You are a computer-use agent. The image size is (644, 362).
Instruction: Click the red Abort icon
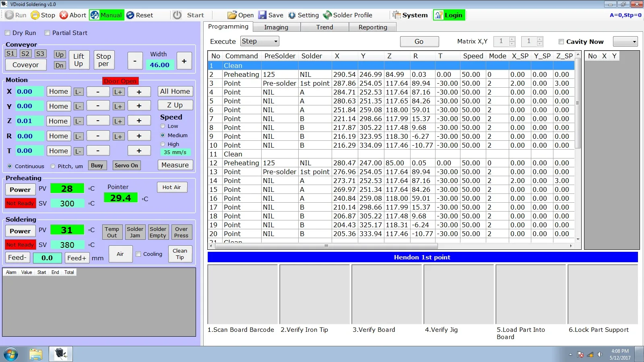[x=64, y=15]
